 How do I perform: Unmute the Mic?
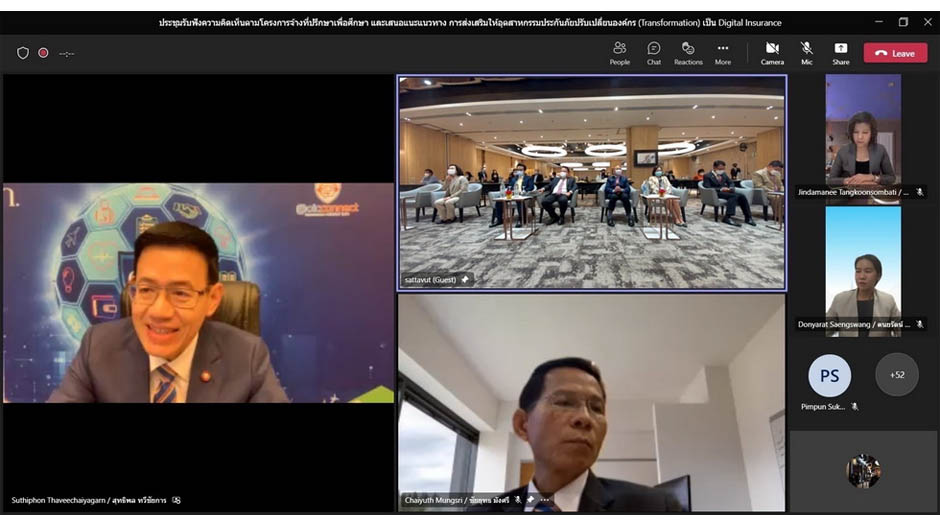coord(806,53)
